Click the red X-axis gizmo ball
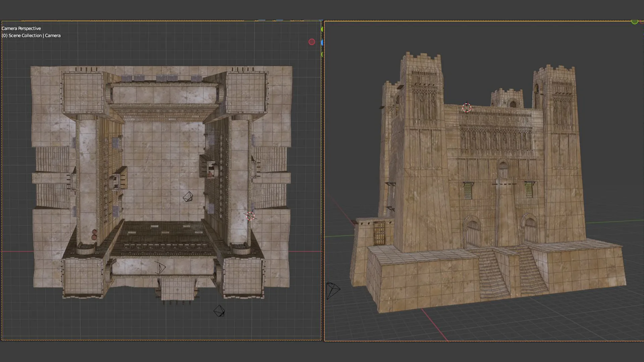 (312, 42)
